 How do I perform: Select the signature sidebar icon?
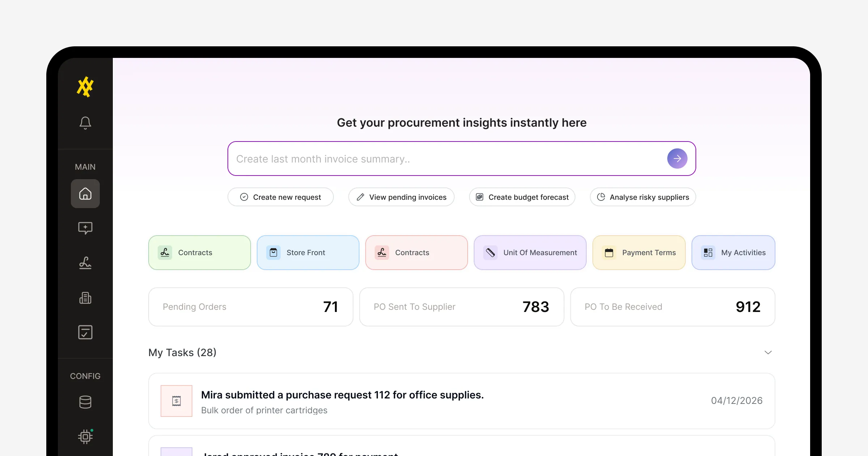[x=85, y=263]
